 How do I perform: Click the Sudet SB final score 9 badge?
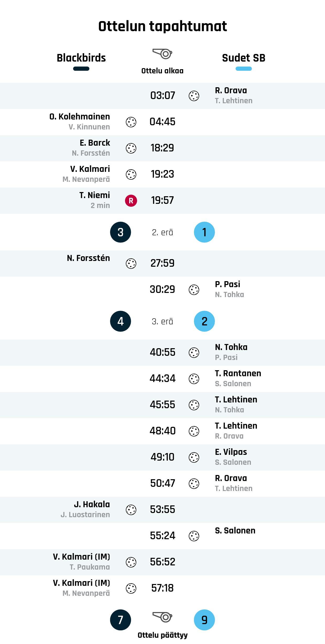pyautogui.click(x=204, y=620)
